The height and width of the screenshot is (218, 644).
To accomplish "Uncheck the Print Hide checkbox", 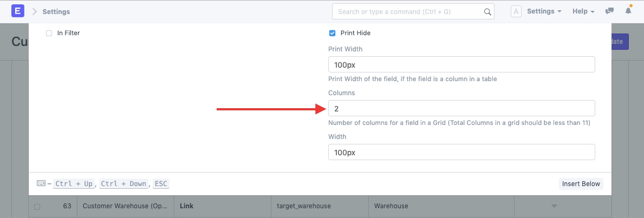I will [x=333, y=33].
